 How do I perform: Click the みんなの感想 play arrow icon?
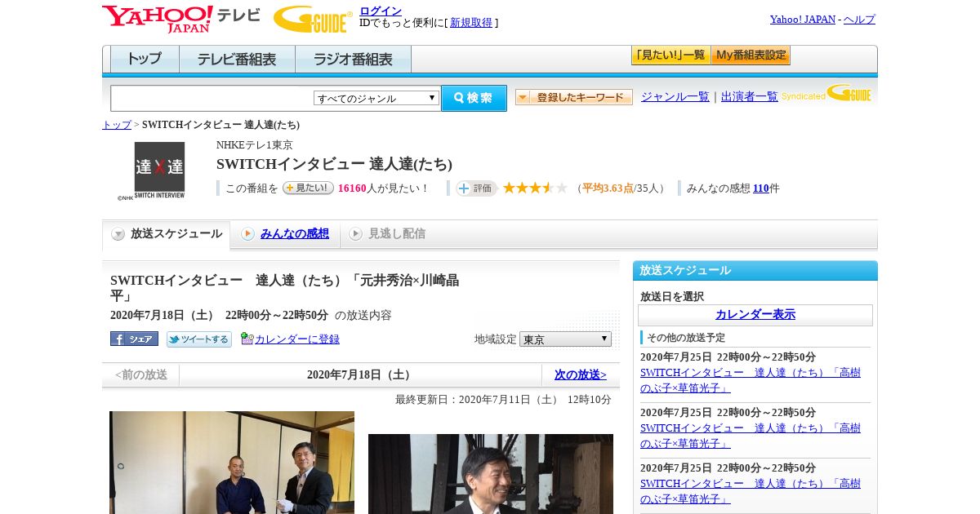tap(247, 234)
